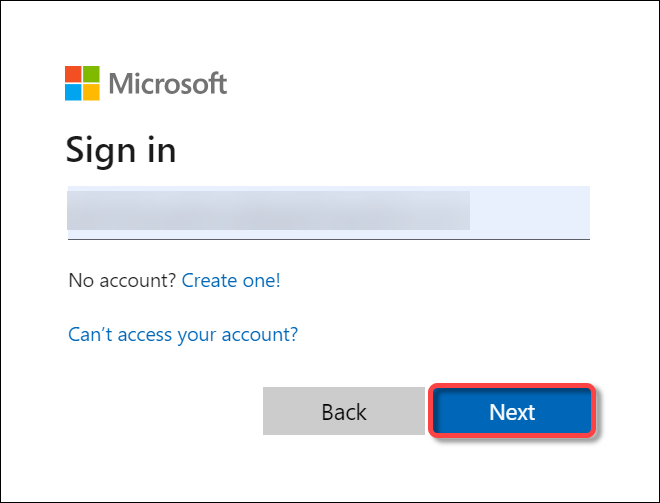Screen dimensions: 660x503
Task: Click the blue square in Microsoft logo
Action: (73, 92)
